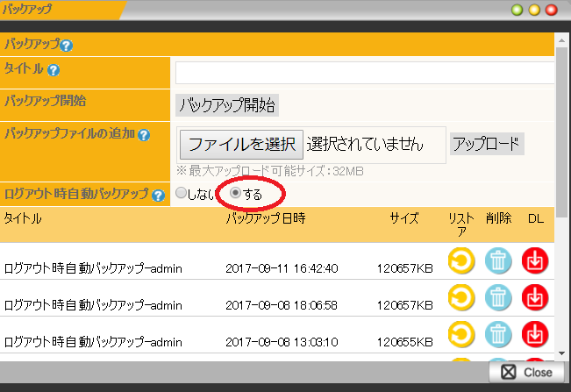This screenshot has height=392, width=571.
Task: Click the green window control button
Action: (517, 10)
